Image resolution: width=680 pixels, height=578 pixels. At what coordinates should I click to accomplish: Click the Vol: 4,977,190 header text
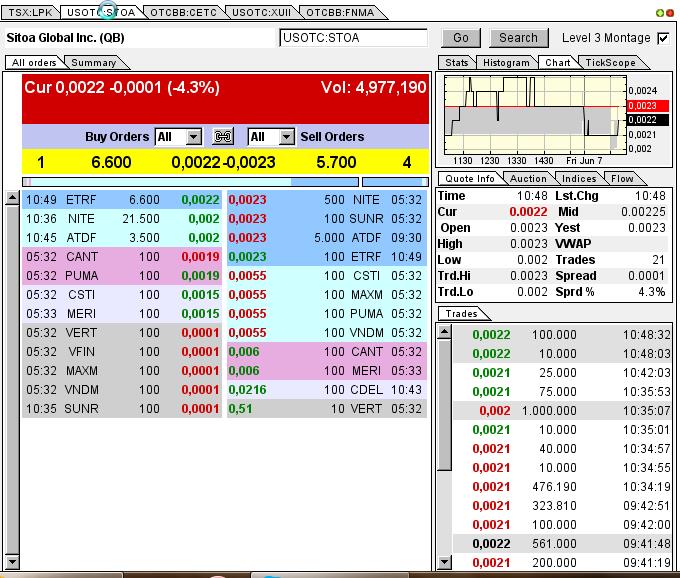(373, 88)
